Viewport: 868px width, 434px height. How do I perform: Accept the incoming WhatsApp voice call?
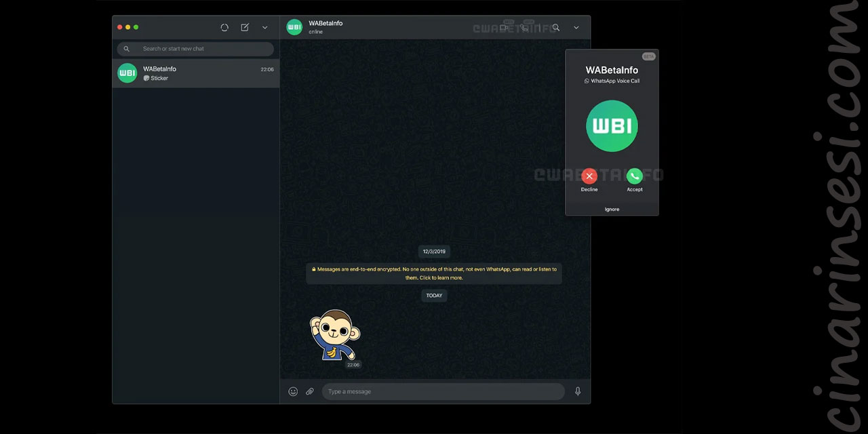pyautogui.click(x=635, y=176)
